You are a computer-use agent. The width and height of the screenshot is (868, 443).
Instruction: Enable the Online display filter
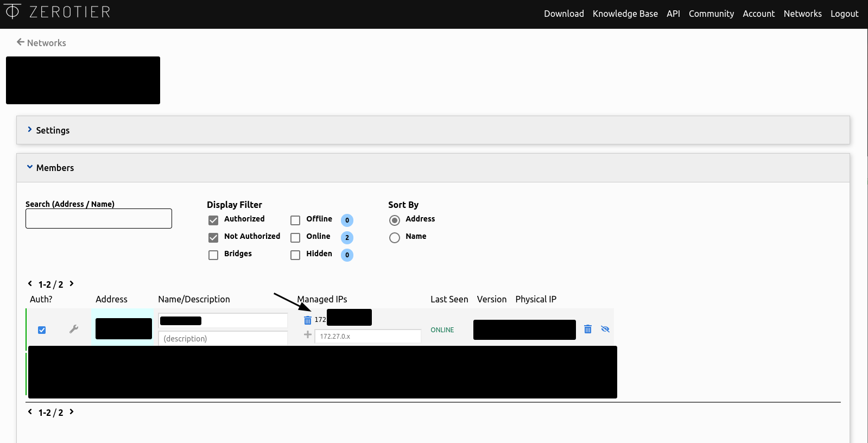(295, 237)
